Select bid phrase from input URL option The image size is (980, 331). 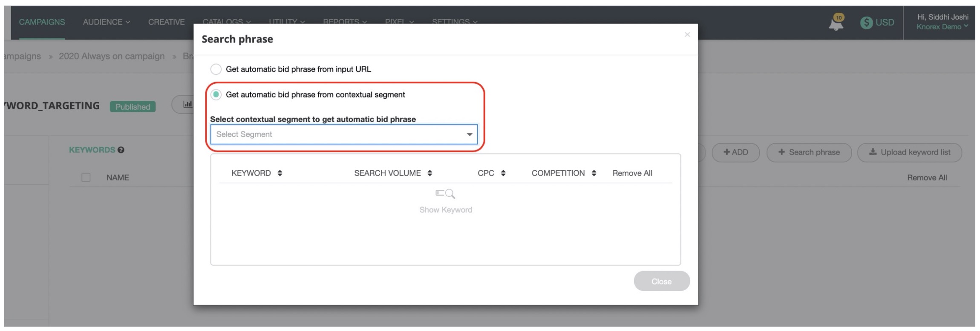point(216,69)
